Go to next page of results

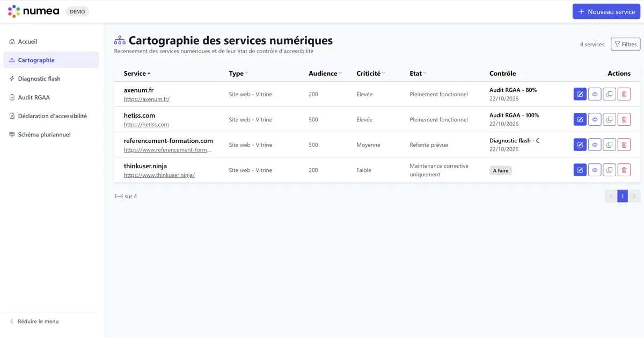(x=634, y=196)
